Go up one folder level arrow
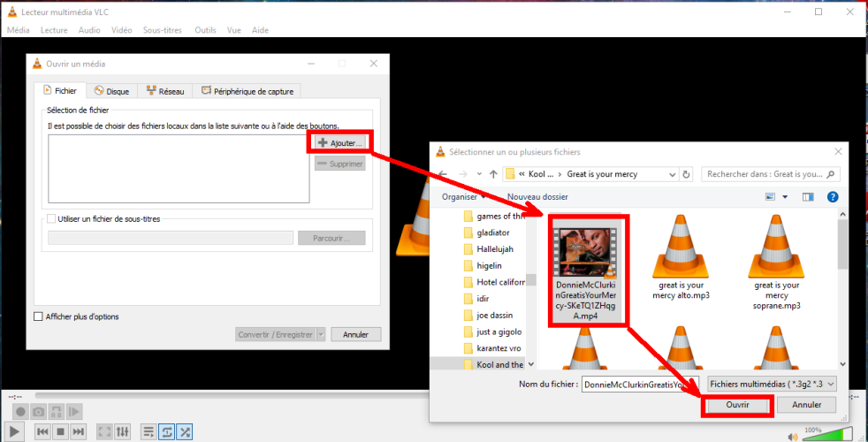 (493, 174)
